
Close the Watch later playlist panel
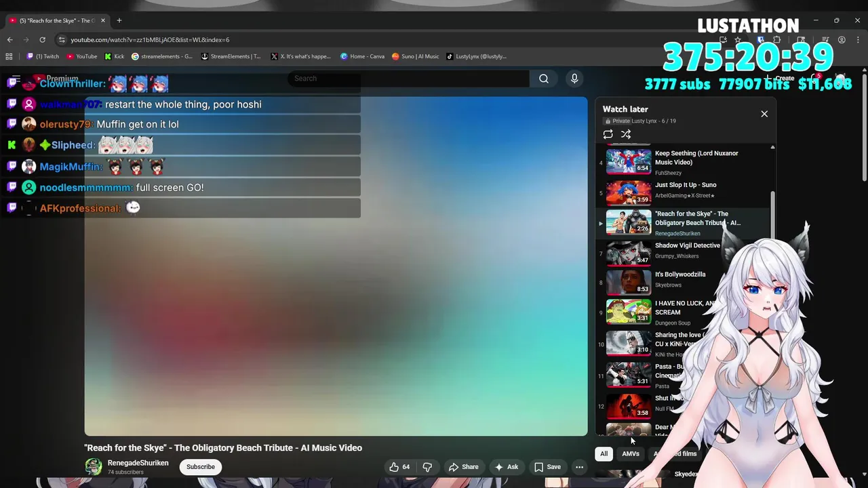(764, 114)
